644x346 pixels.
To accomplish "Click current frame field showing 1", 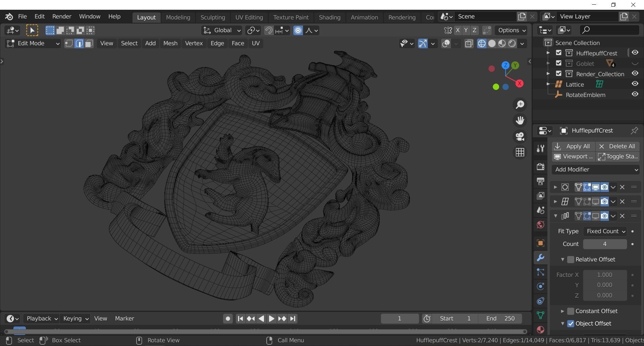I will point(399,319).
